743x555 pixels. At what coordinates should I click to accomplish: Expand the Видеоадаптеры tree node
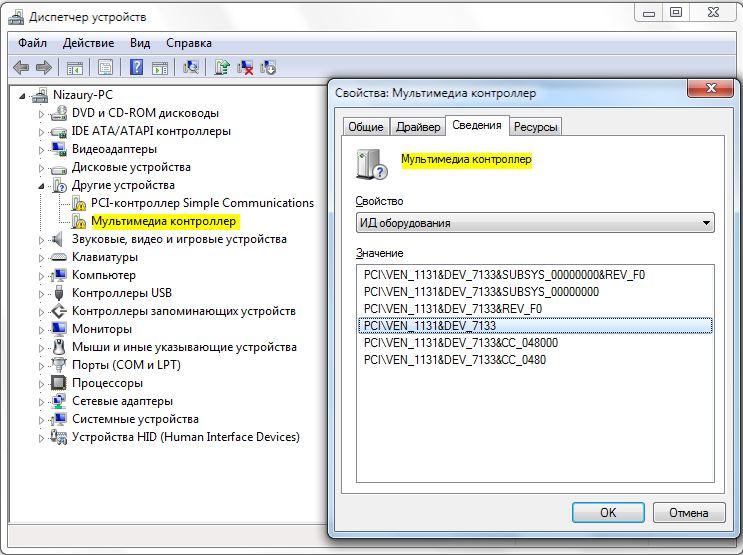42,149
